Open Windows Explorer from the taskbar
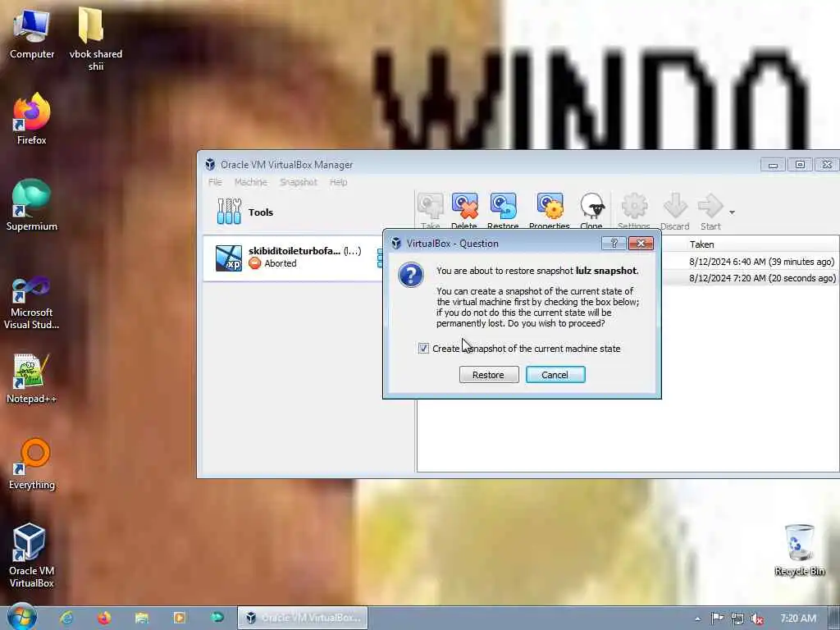840x630 pixels. pos(141,618)
